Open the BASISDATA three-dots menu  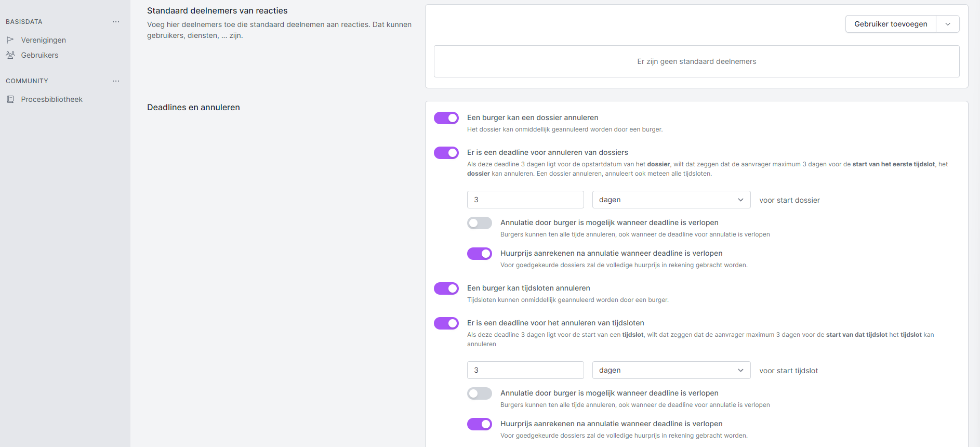pos(116,22)
